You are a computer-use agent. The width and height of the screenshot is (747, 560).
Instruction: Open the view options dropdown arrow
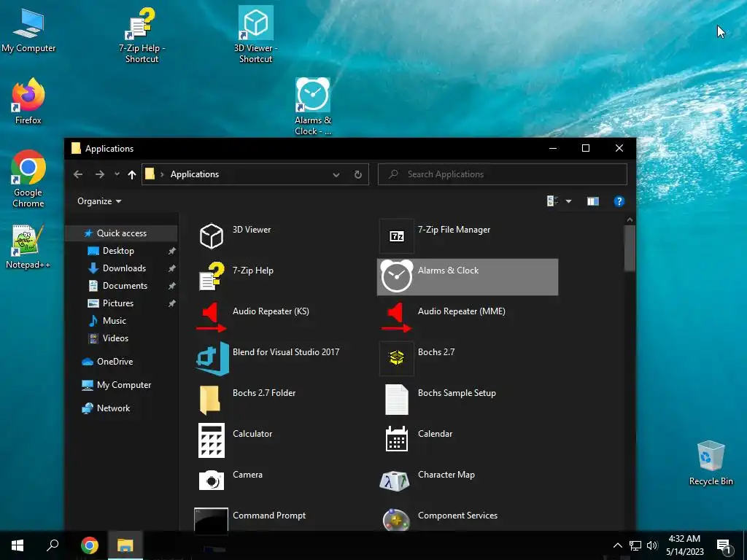(568, 201)
